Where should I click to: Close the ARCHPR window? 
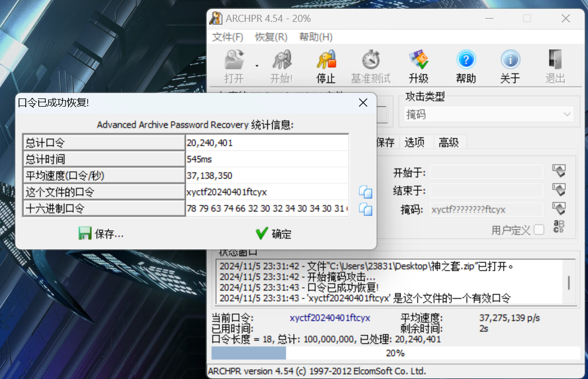(x=566, y=19)
